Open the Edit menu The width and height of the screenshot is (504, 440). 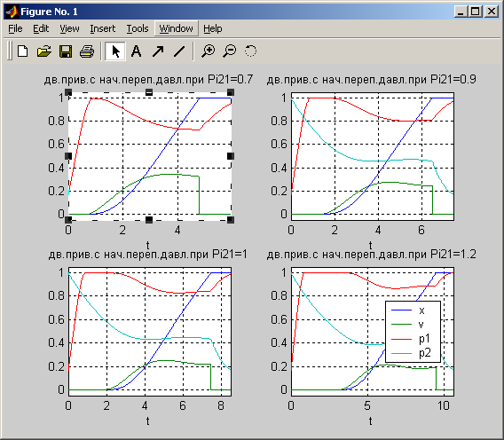coord(41,28)
